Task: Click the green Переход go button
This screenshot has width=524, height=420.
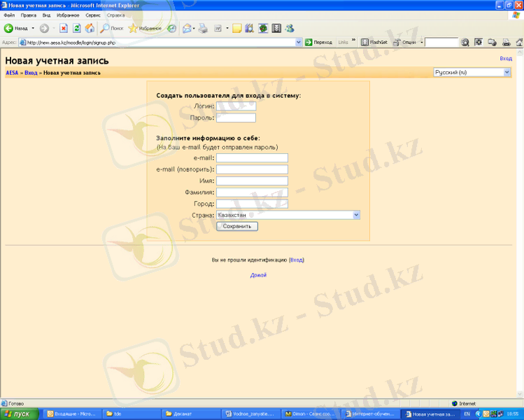Action: coord(318,42)
